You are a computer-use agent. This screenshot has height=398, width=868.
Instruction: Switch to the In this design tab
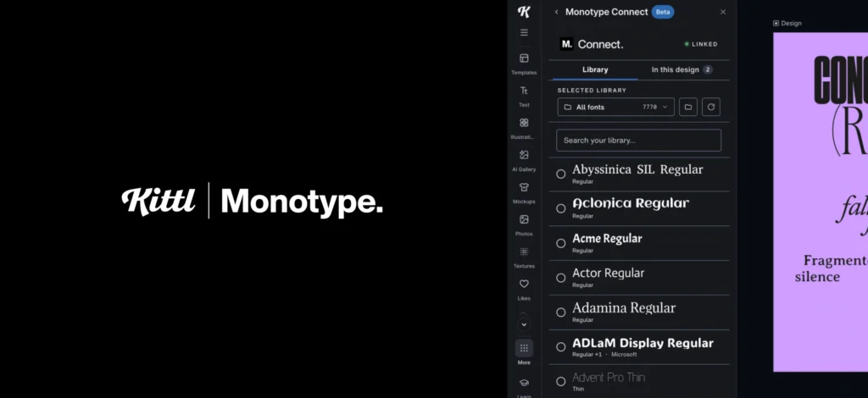pos(682,69)
